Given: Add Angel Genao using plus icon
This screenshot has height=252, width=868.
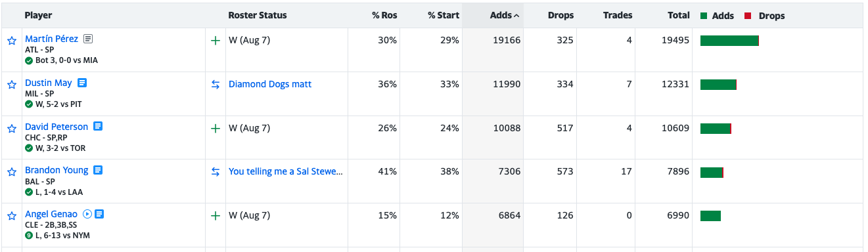Looking at the screenshot, I should tap(215, 215).
